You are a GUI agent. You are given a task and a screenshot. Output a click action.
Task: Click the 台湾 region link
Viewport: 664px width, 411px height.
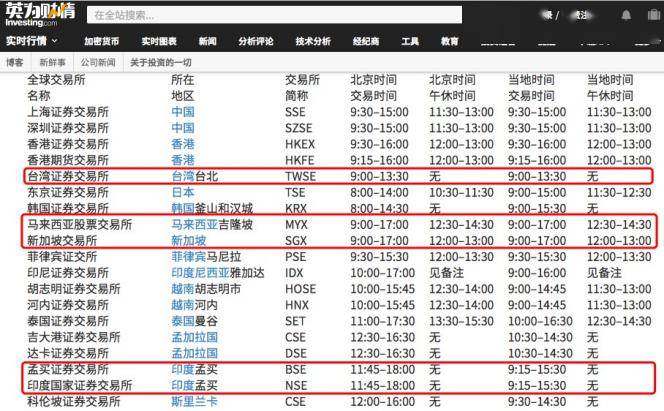point(183,177)
